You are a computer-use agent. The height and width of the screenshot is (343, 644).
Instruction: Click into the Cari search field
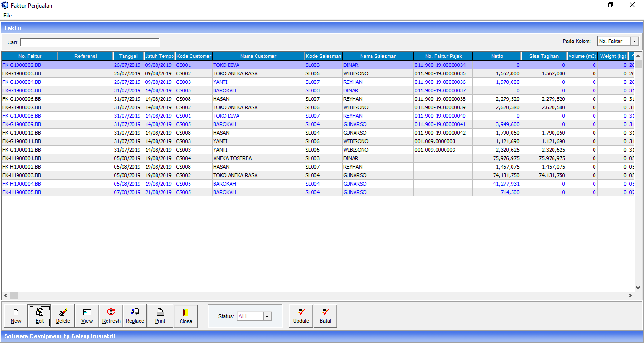click(90, 42)
